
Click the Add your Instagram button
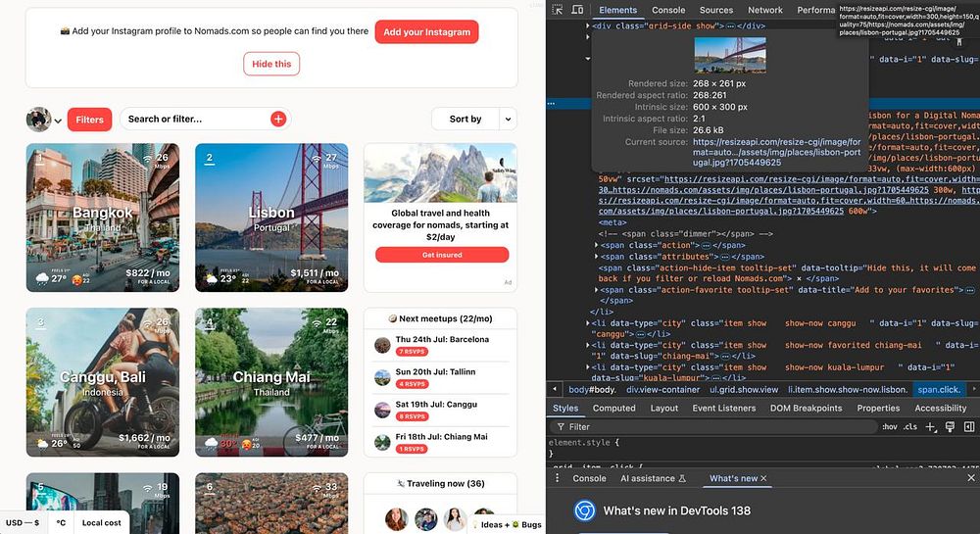click(x=427, y=32)
